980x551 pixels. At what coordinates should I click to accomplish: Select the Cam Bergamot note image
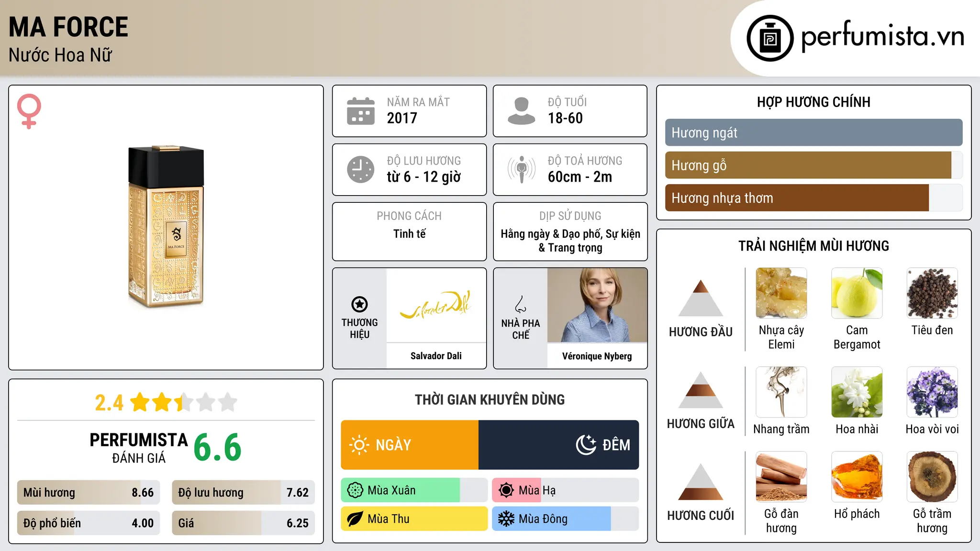[x=857, y=293]
